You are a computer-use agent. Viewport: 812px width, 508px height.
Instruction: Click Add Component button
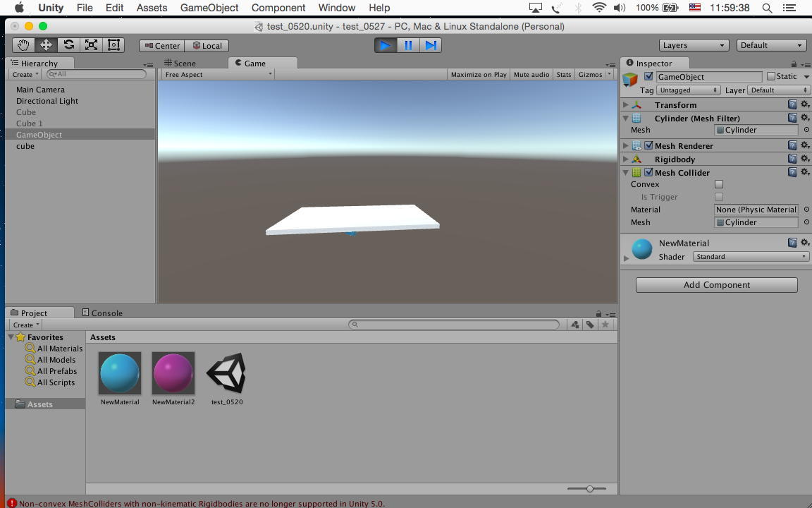coord(717,285)
